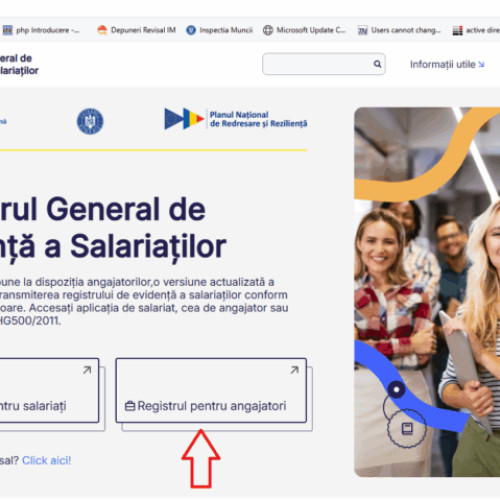This screenshot has height=500, width=500.
Task: Click inside the search input field
Action: (324, 64)
